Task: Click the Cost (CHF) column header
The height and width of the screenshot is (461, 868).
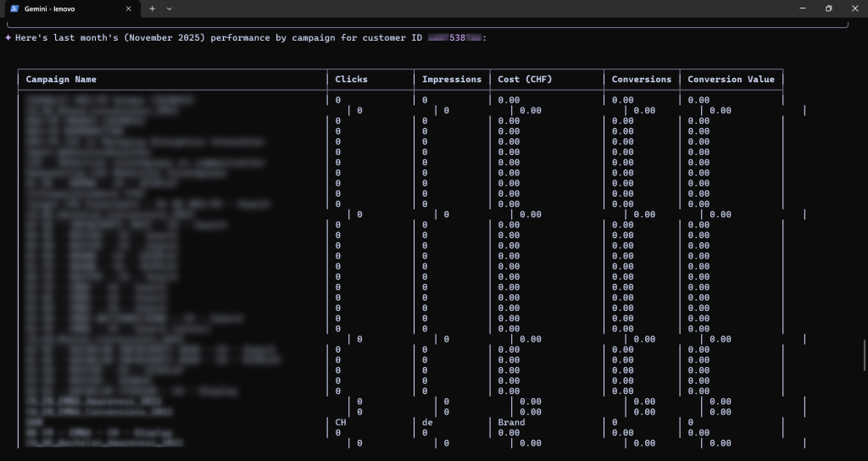Action: pyautogui.click(x=525, y=80)
